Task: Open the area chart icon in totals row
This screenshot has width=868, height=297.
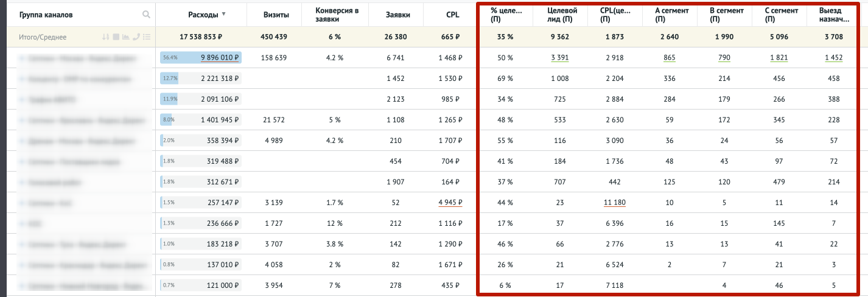Action: tap(125, 37)
